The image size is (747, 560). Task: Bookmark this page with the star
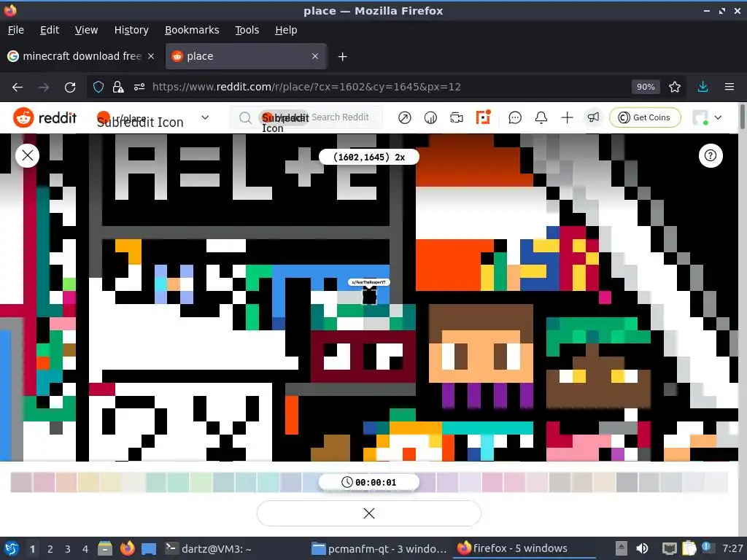click(x=674, y=87)
